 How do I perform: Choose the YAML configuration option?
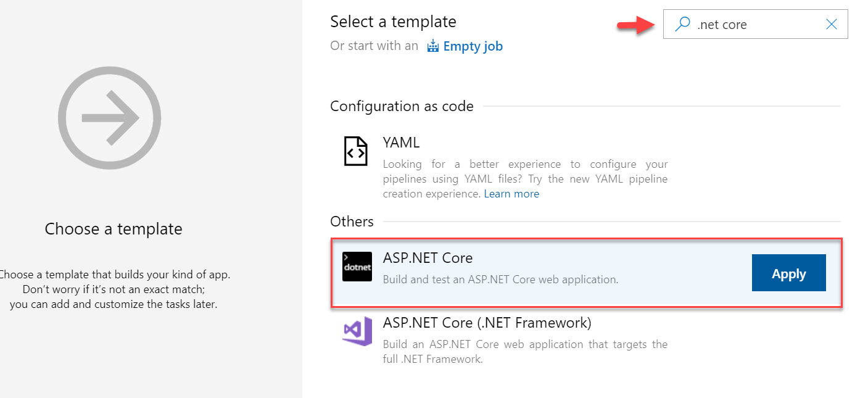pos(402,142)
